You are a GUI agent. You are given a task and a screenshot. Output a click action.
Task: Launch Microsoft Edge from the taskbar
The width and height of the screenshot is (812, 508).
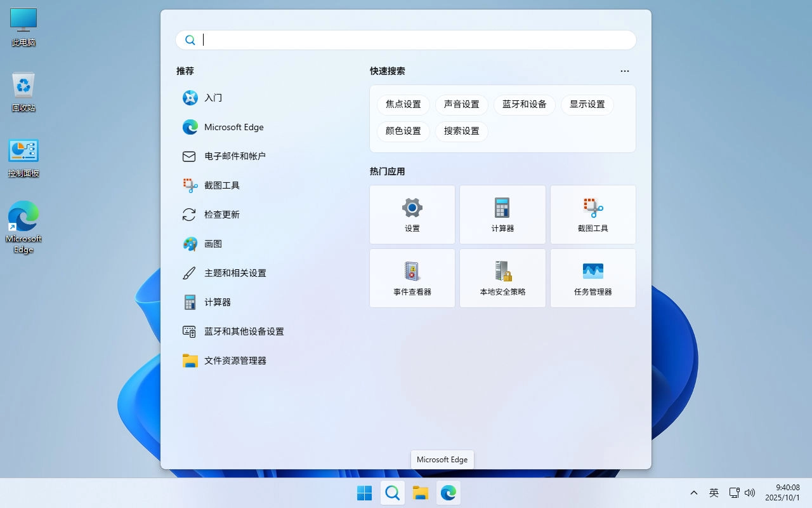click(x=448, y=493)
